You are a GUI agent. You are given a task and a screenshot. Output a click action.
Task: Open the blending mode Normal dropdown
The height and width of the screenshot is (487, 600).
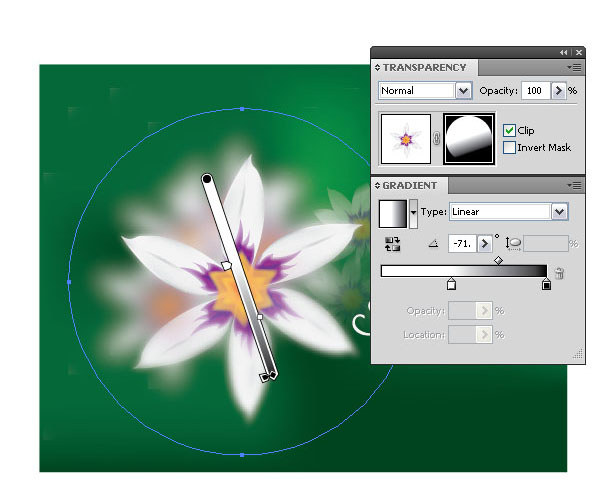click(x=463, y=91)
